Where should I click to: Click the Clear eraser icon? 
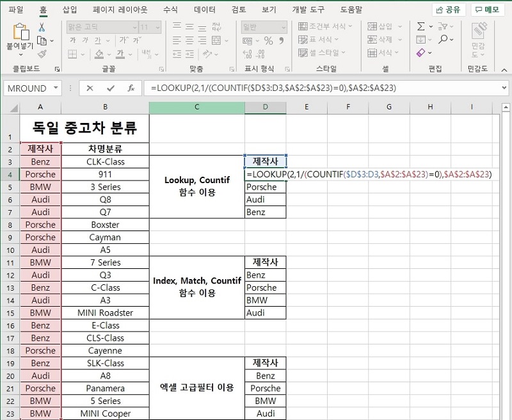pos(421,52)
